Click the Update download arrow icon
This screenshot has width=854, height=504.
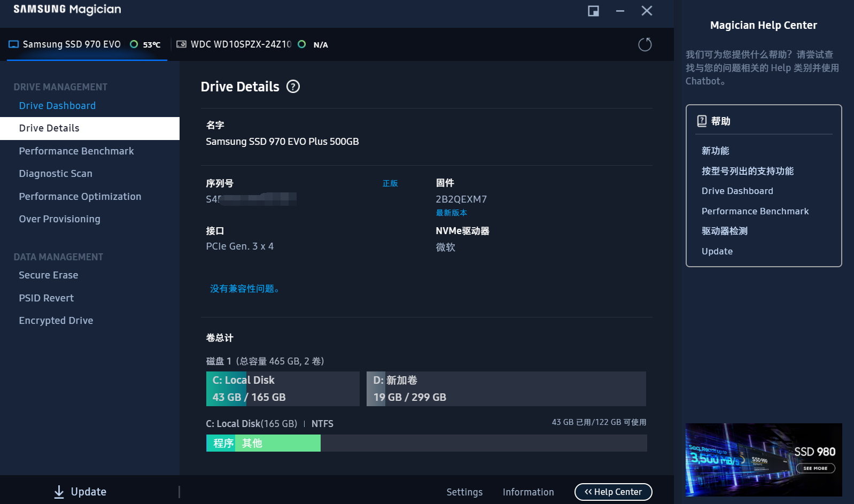coord(59,492)
